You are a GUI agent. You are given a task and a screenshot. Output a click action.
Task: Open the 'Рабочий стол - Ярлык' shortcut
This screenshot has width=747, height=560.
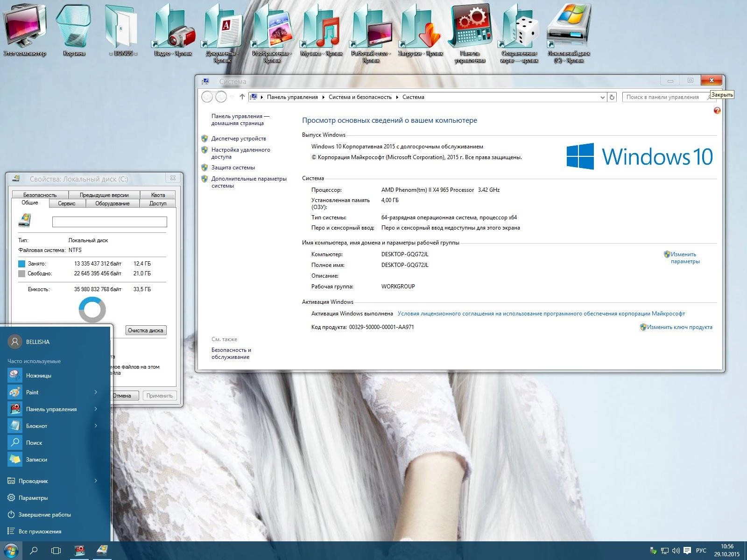(371, 33)
